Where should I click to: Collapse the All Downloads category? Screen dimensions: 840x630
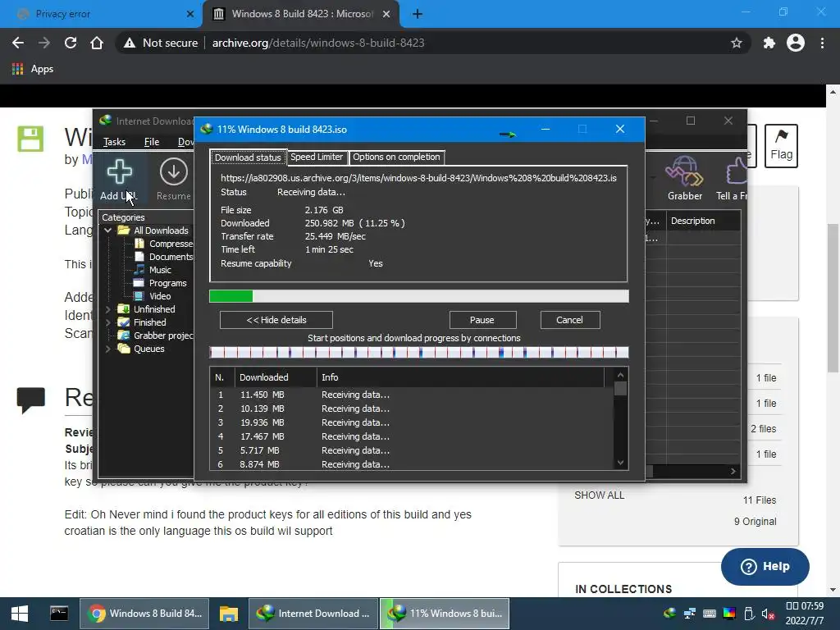(107, 231)
